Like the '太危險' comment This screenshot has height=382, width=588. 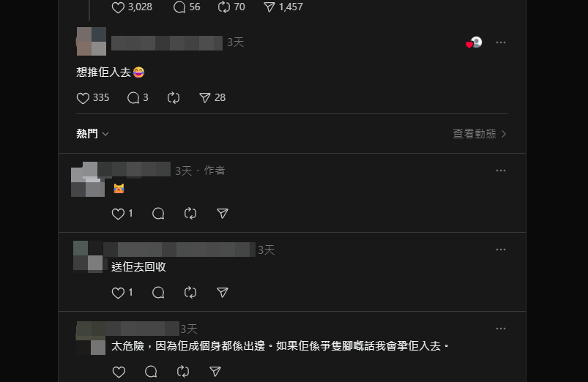[x=119, y=372]
